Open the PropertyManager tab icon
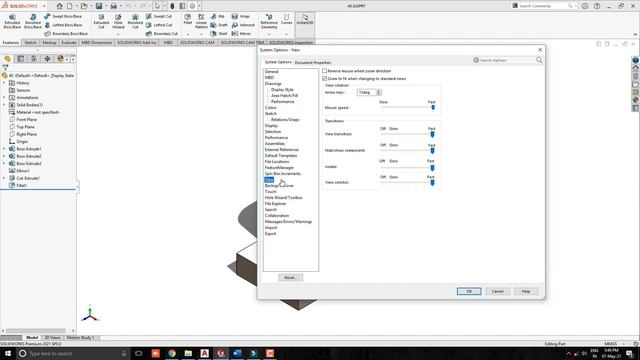Viewport: 640px width, 360px height. 20,59
